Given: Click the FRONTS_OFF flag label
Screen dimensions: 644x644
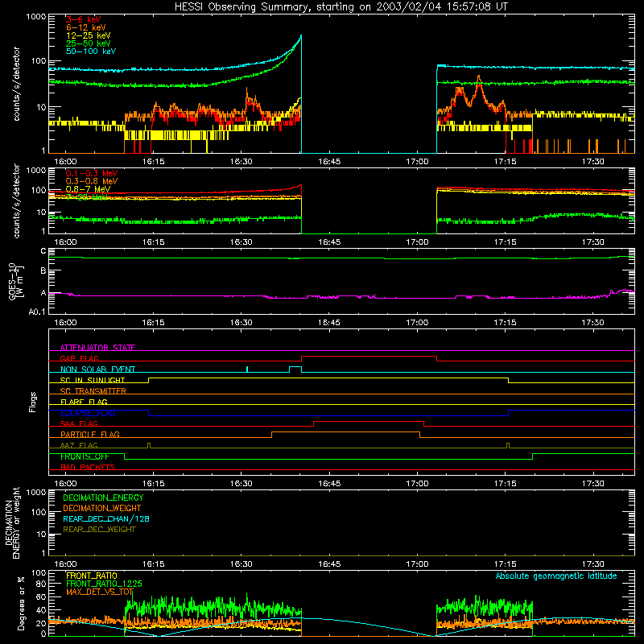Looking at the screenshot, I should coord(85,456).
